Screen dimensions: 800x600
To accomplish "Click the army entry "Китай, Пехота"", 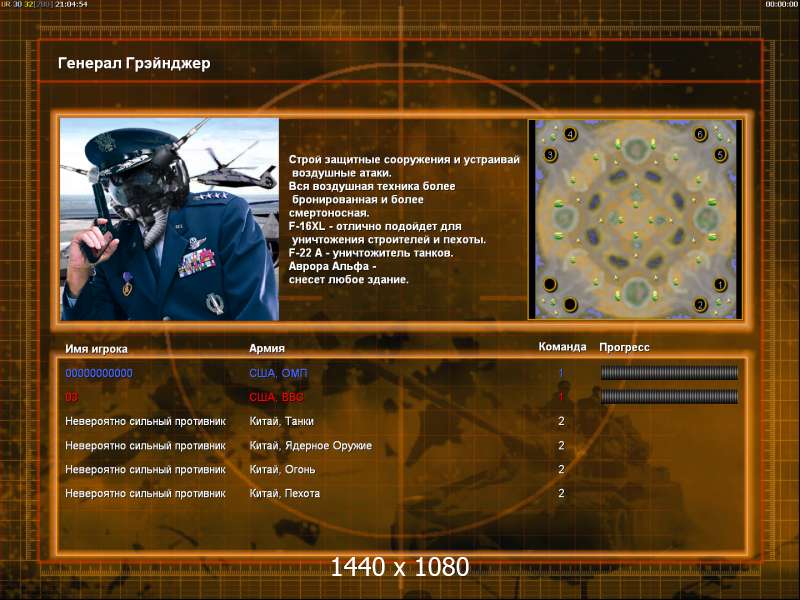I will [x=285, y=493].
